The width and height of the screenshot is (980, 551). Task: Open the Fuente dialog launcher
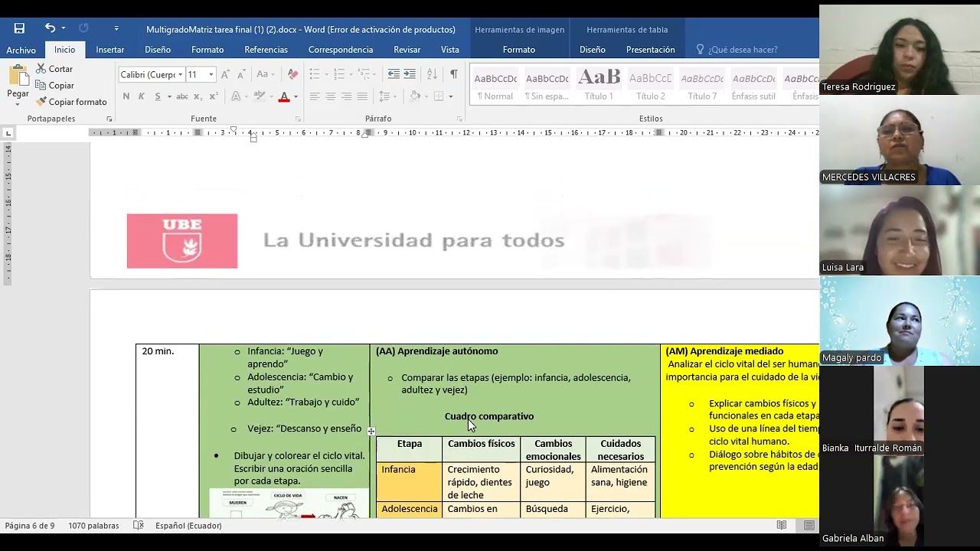click(x=298, y=119)
